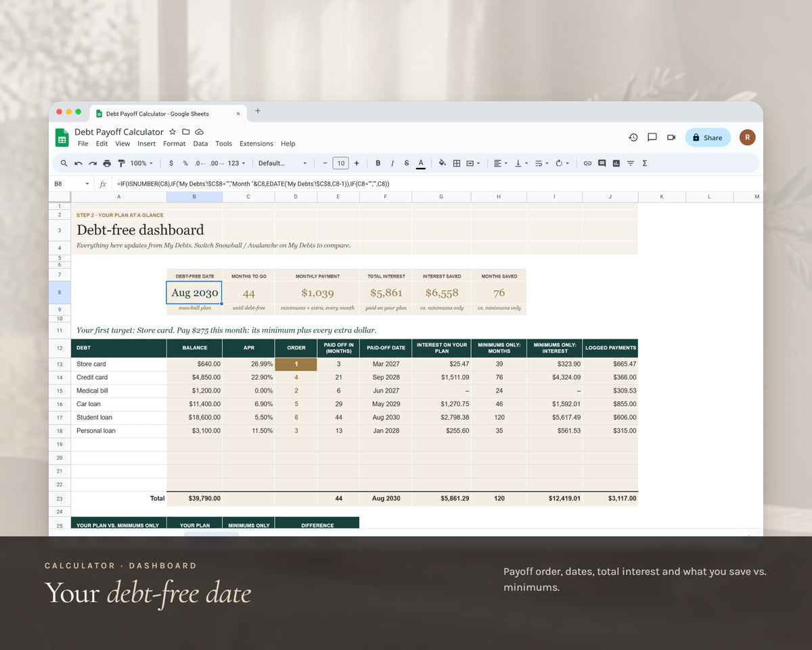Expand the merge cells dropdown arrow
812x650 pixels.
coord(478,163)
